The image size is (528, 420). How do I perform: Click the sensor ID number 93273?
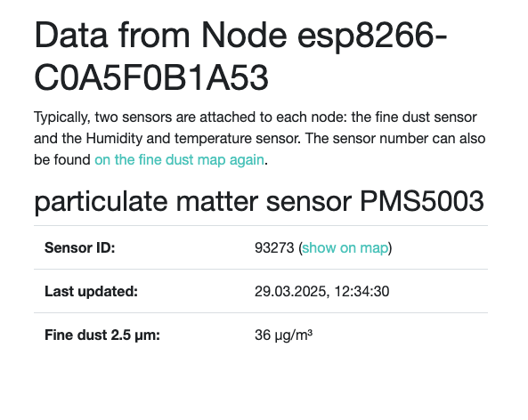tap(274, 247)
